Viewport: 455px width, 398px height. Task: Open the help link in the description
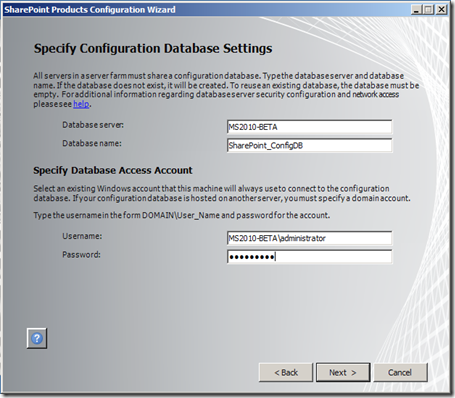pos(81,104)
